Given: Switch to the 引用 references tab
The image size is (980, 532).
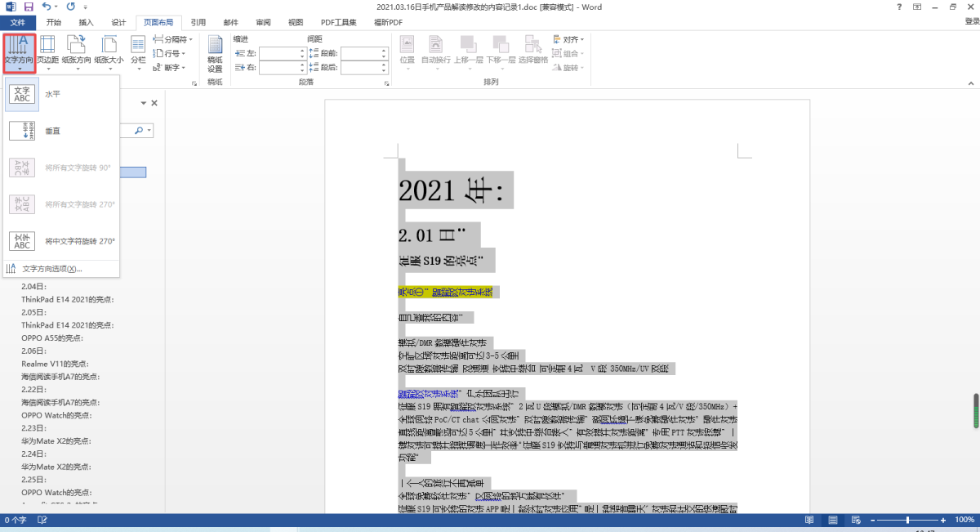Looking at the screenshot, I should click(x=198, y=22).
